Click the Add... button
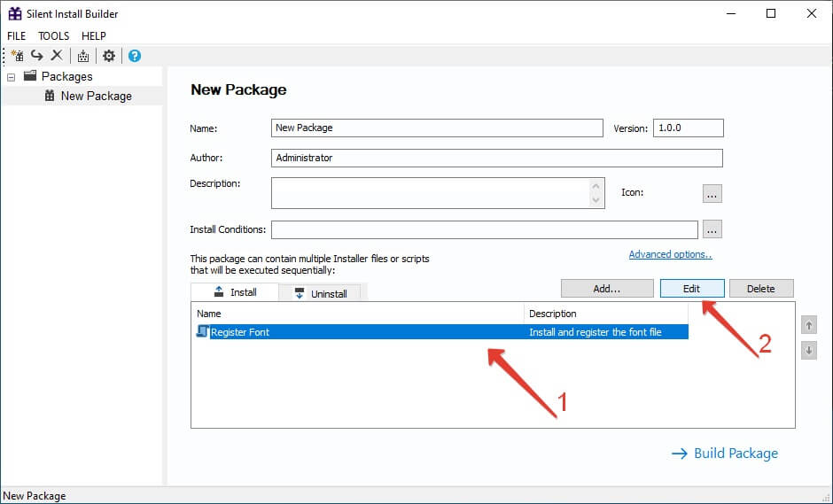Screen dimensions: 833x504 607,289
